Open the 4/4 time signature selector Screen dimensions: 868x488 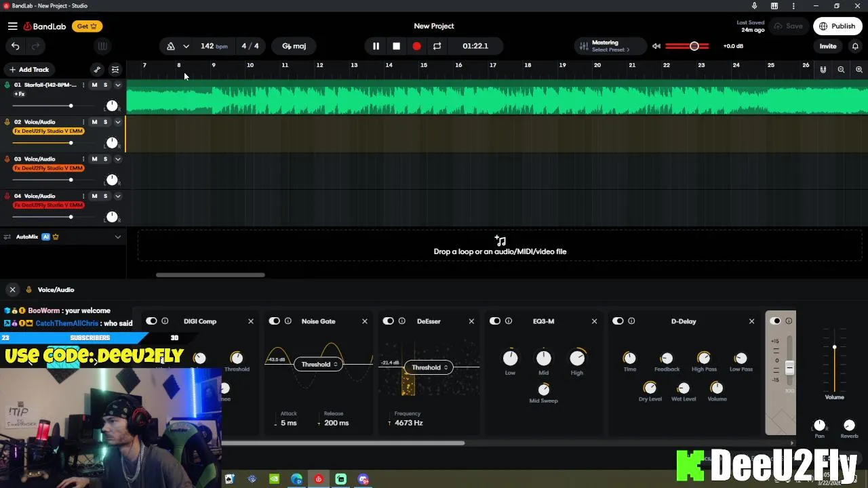coord(250,46)
